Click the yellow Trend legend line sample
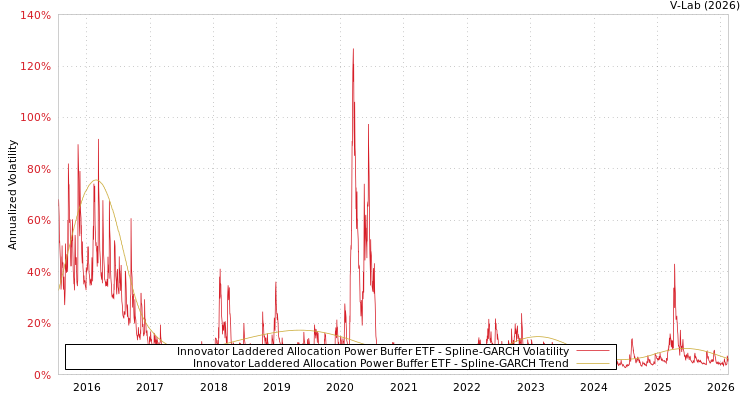 [593, 363]
